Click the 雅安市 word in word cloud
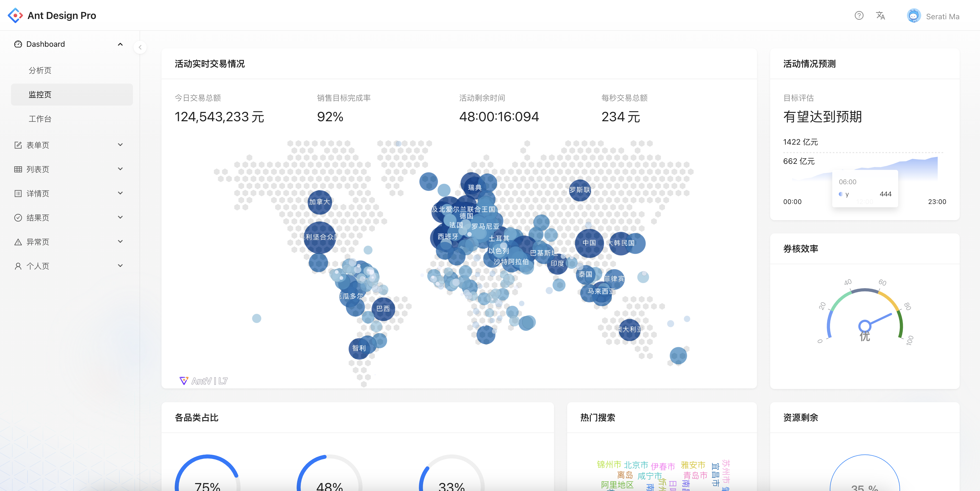980x491 pixels. coord(693,465)
